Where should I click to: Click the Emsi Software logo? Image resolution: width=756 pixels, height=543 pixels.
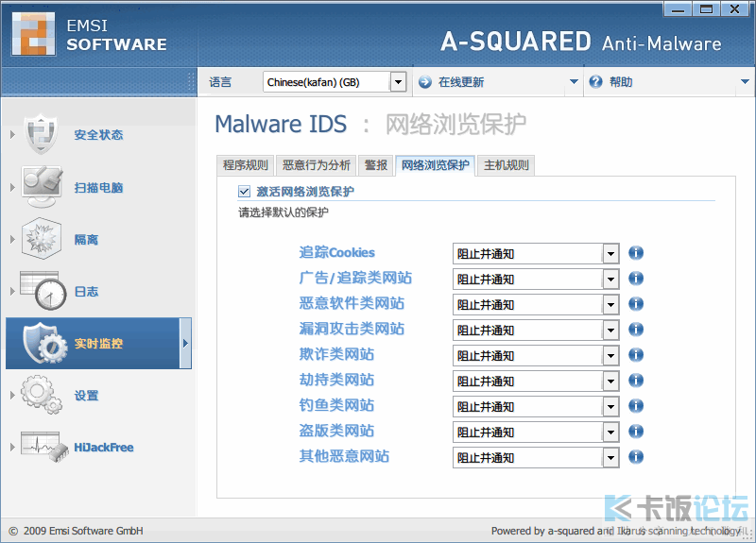pos(34,34)
